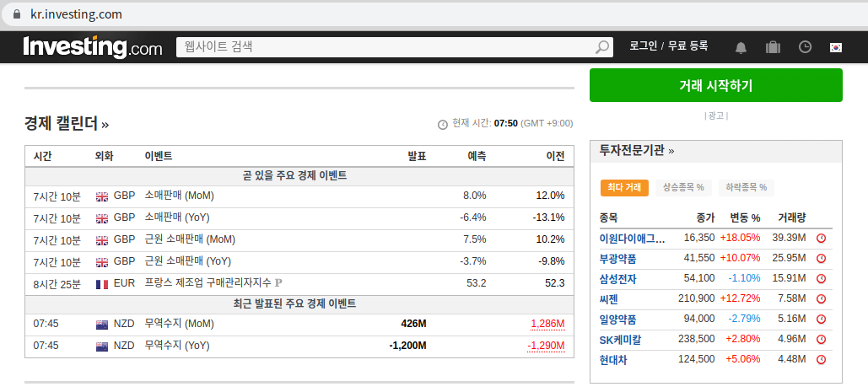This screenshot has height=392, width=868.
Task: Click GBP flag in 근원 소매판매 (MoM) row
Action: [x=102, y=240]
